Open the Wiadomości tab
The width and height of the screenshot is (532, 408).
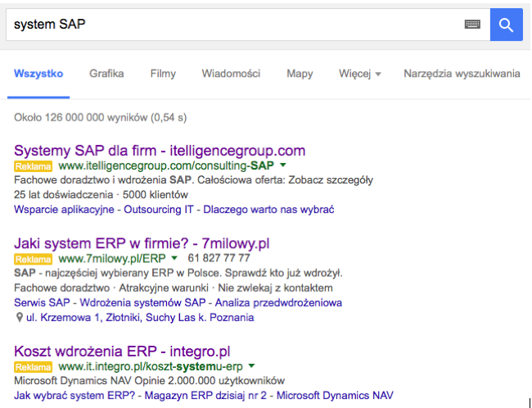(231, 74)
